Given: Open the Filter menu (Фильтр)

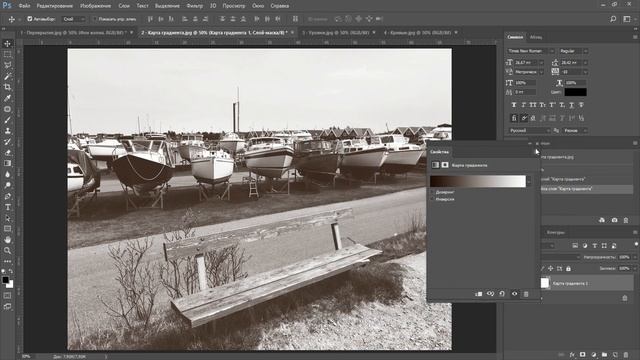Looking at the screenshot, I should click(195, 6).
